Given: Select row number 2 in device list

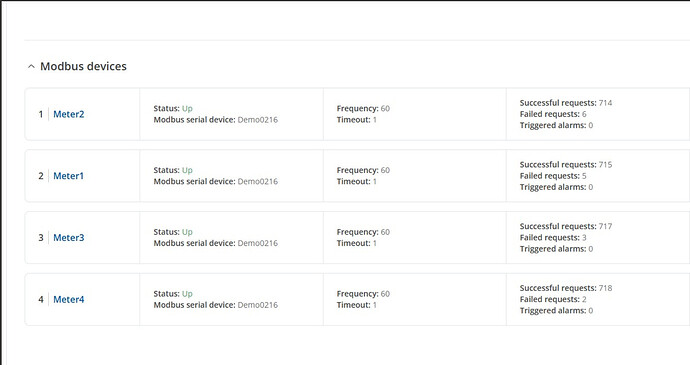Looking at the screenshot, I should 41,176.
